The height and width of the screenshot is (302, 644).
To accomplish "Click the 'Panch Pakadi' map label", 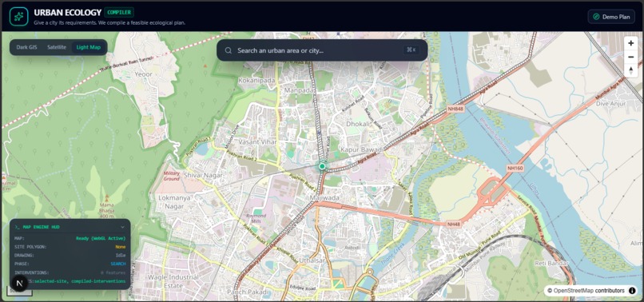I will click(x=247, y=292).
